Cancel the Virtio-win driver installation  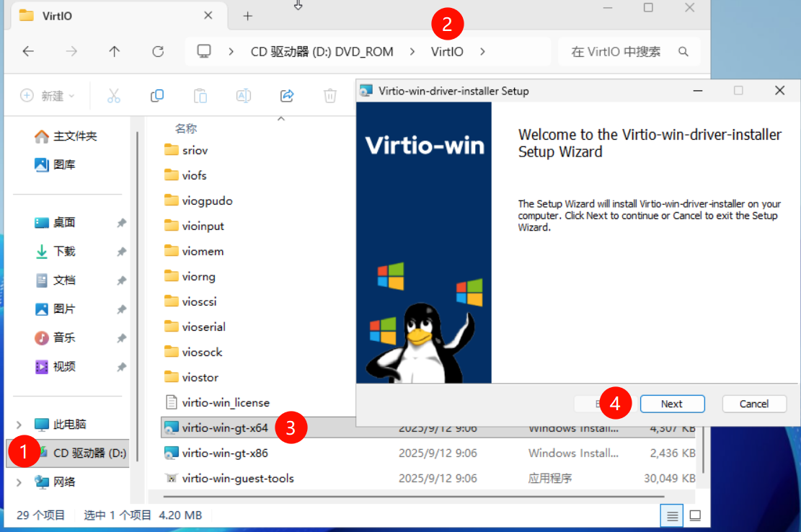pos(754,404)
